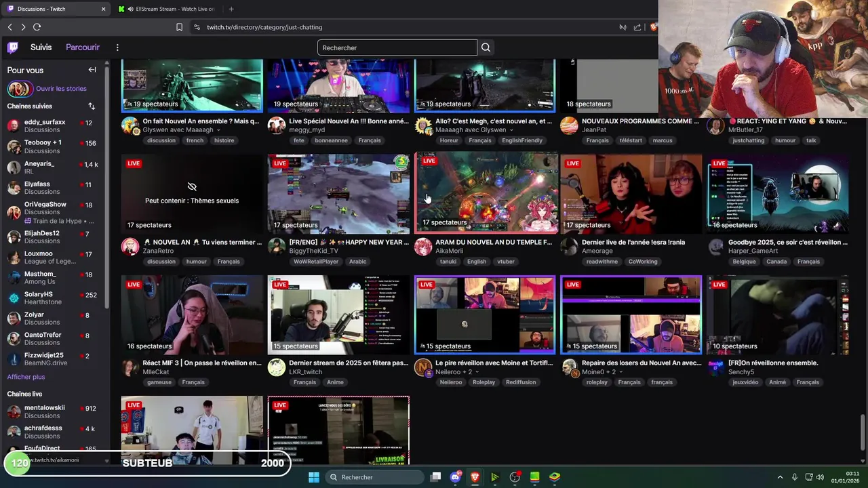Open the three-dot more menu beside Parcourir
The height and width of the screenshot is (488, 868).
pos(117,47)
